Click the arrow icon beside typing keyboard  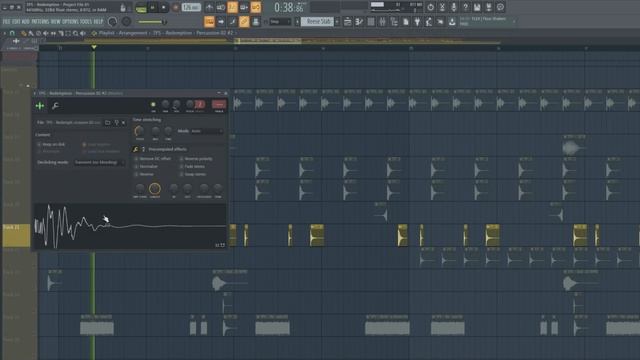[x=221, y=22]
